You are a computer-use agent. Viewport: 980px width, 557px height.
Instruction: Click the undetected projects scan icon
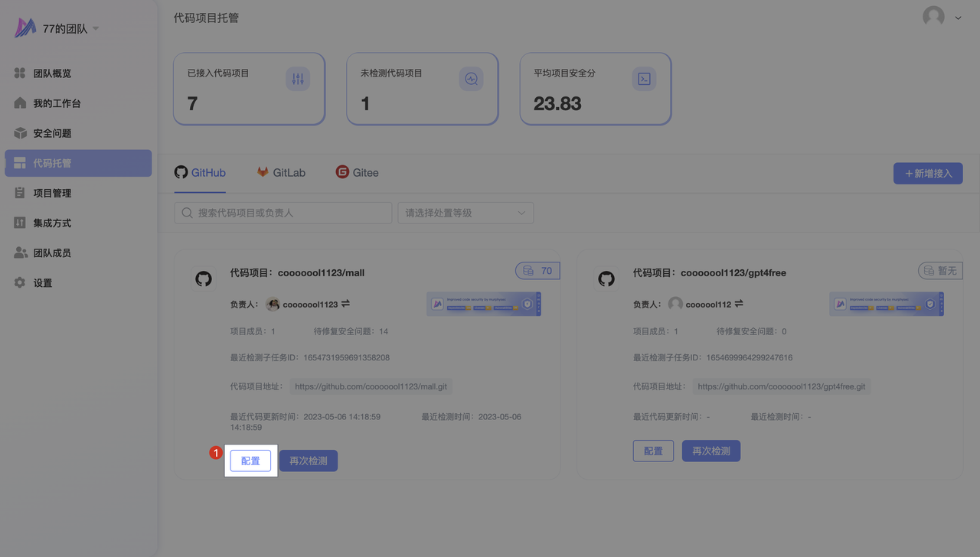pyautogui.click(x=471, y=79)
